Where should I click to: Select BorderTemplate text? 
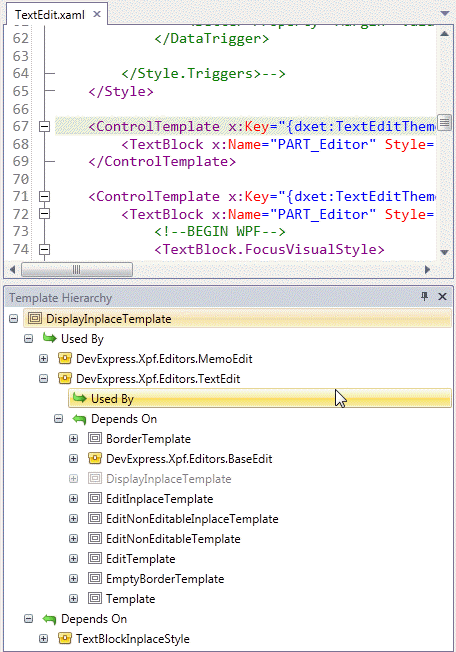pos(148,439)
